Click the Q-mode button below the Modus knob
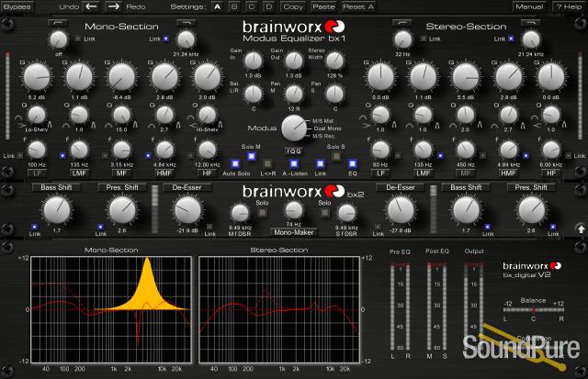 coord(294,151)
